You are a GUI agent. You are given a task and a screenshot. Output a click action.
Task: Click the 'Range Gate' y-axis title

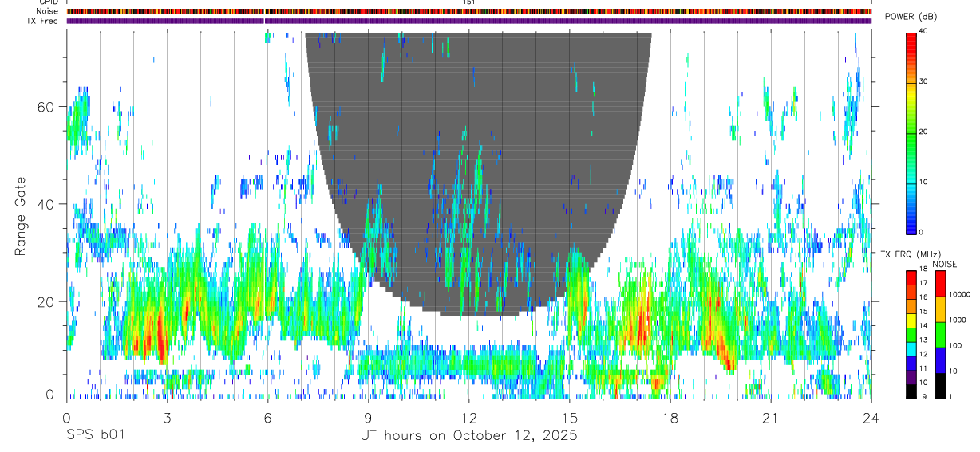(x=21, y=217)
